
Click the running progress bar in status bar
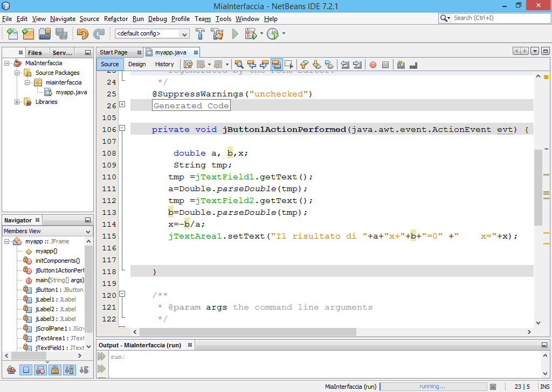click(x=432, y=387)
